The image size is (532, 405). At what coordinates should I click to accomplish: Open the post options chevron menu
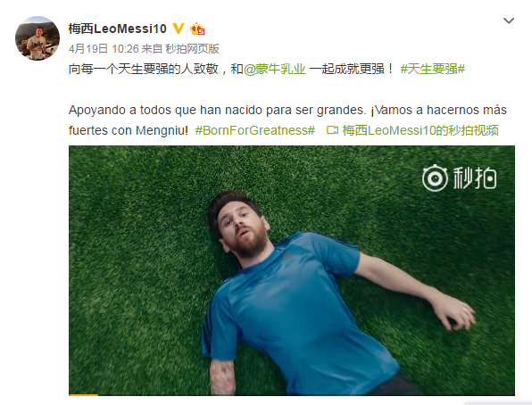(508, 21)
